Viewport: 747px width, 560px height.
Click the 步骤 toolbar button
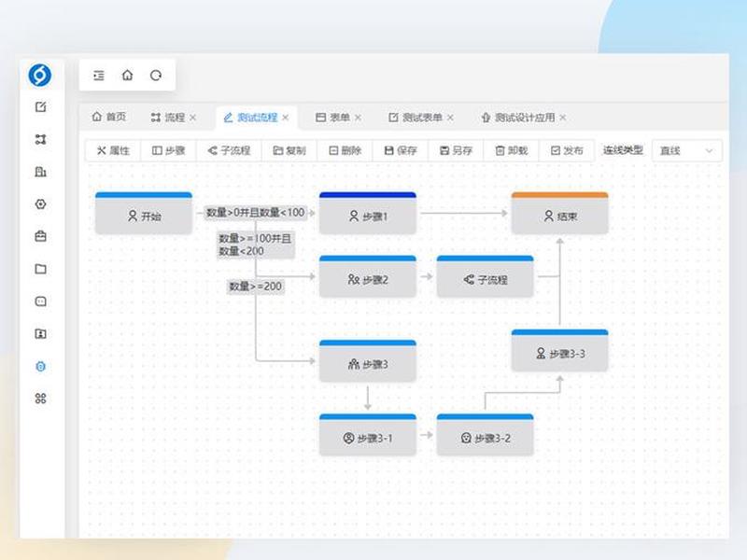169,150
